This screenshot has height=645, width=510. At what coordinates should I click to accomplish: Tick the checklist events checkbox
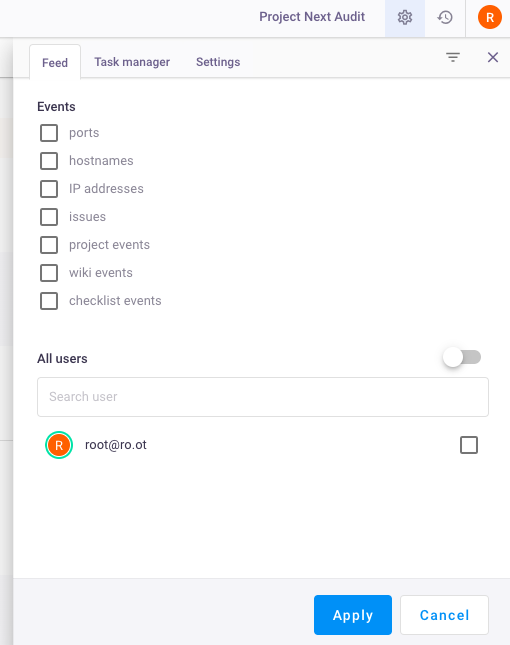(x=49, y=301)
